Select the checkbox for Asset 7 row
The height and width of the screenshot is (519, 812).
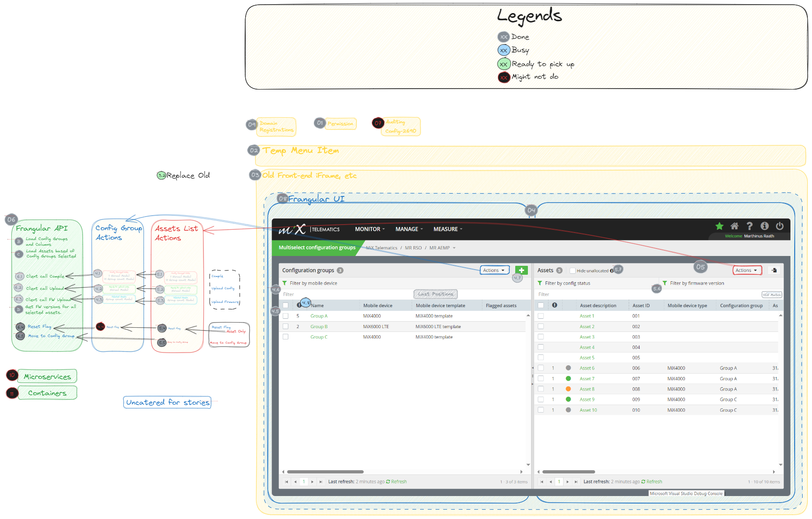(x=541, y=379)
